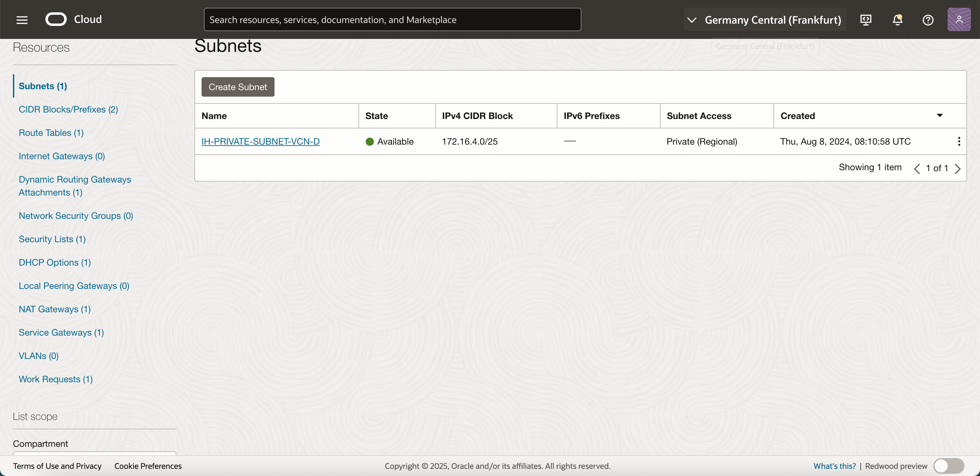The image size is (980, 476).
Task: Open the subnet row actions menu
Action: click(959, 142)
